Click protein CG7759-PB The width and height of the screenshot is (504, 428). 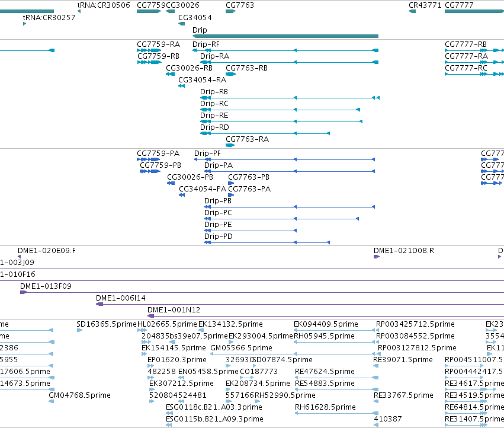tap(160, 165)
